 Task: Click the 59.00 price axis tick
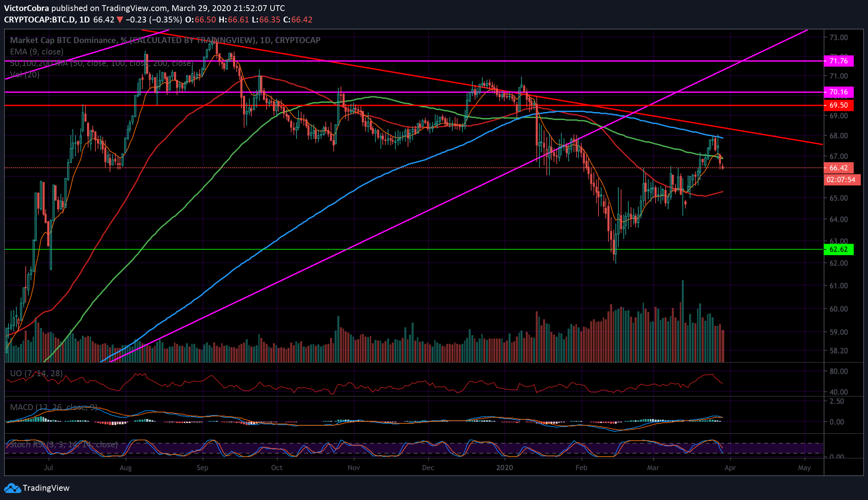pos(839,332)
